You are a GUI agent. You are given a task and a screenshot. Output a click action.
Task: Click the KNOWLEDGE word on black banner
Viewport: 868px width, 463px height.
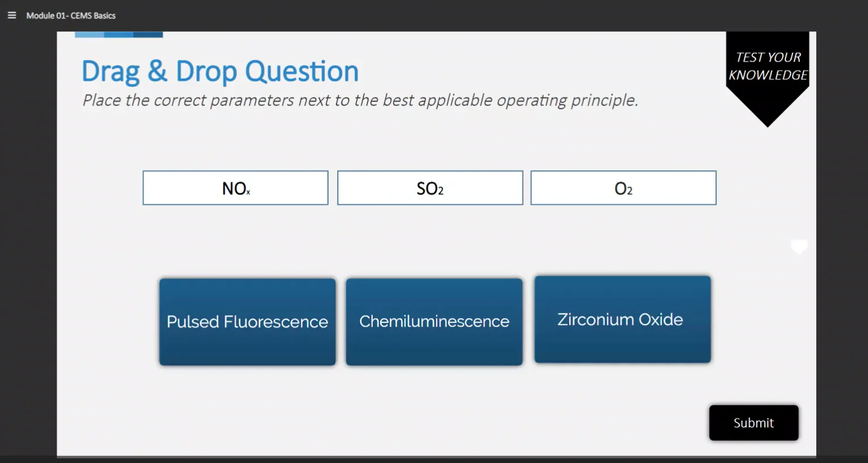(x=768, y=75)
